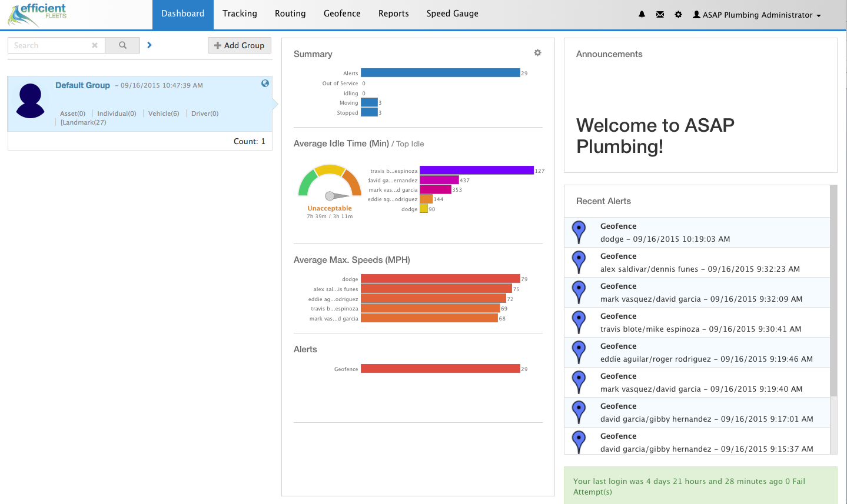Open the messages envelope icon
Viewport: 847px width, 504px height.
pos(660,15)
